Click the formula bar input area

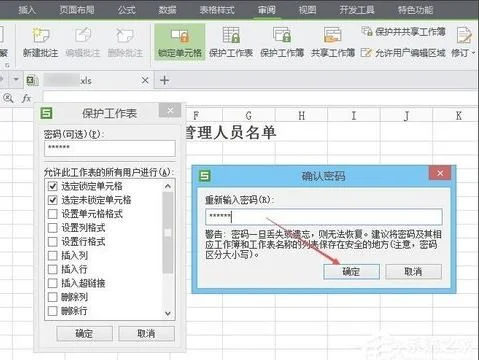[260, 98]
